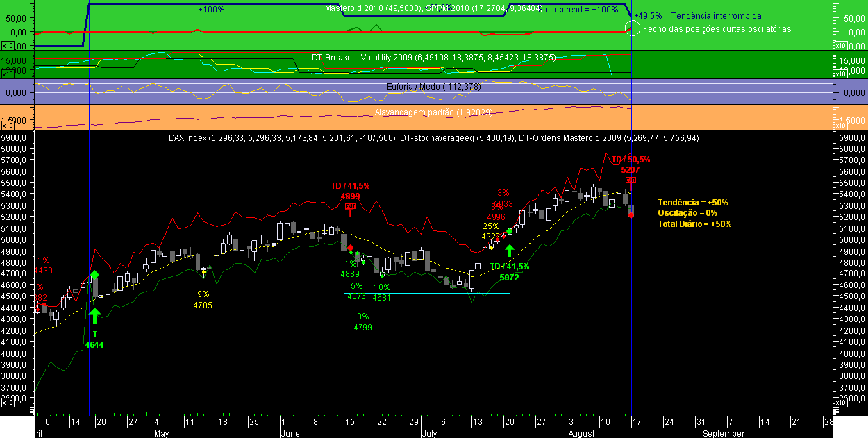Click left x10 scale box in Alavancagem padrão panel
Image resolution: width=868 pixels, height=438 pixels.
(x=8, y=126)
